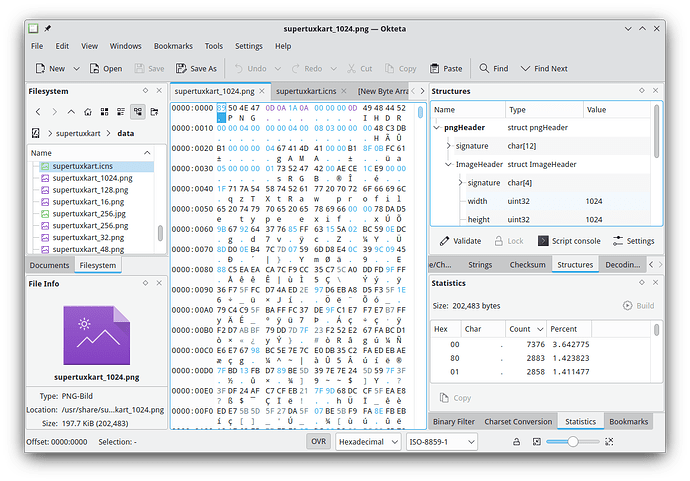Open the Bookmarks menu

point(173,46)
